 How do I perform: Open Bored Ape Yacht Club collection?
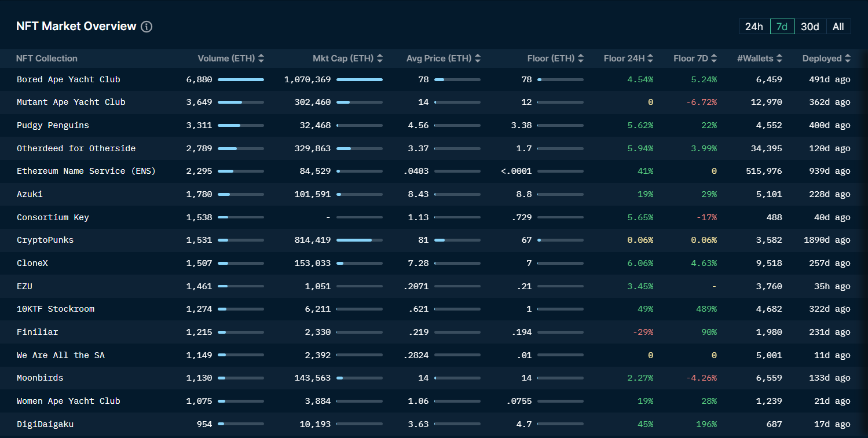[68, 79]
